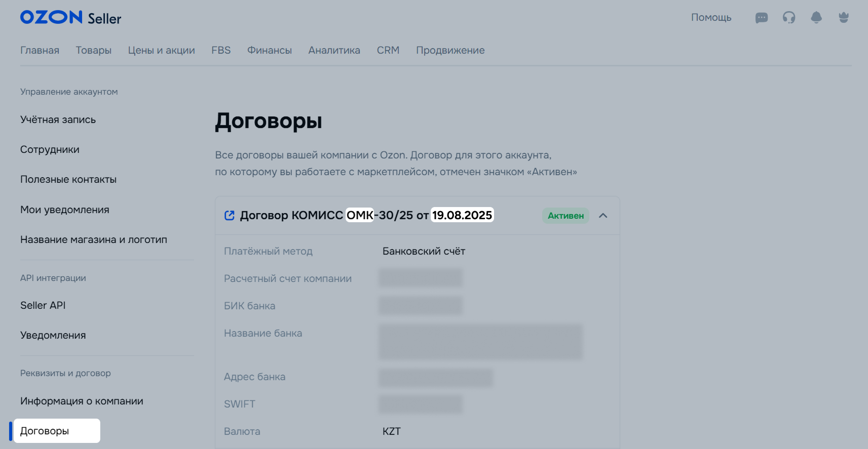Open Seller API in the sidebar
The image size is (868, 449).
[43, 306]
